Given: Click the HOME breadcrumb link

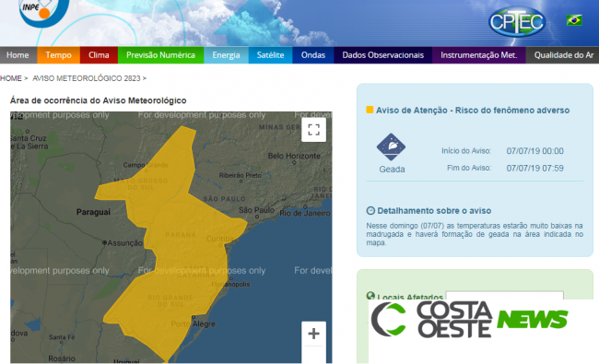Looking at the screenshot, I should tap(11, 78).
